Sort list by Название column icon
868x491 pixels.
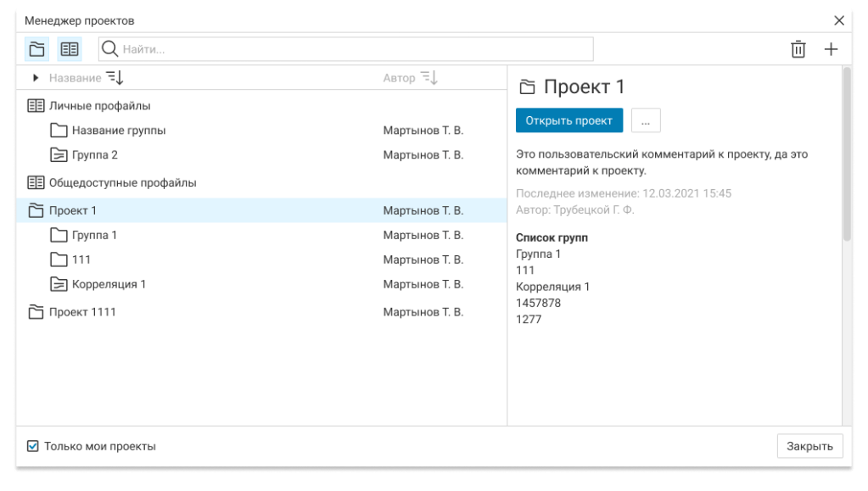pyautogui.click(x=115, y=78)
